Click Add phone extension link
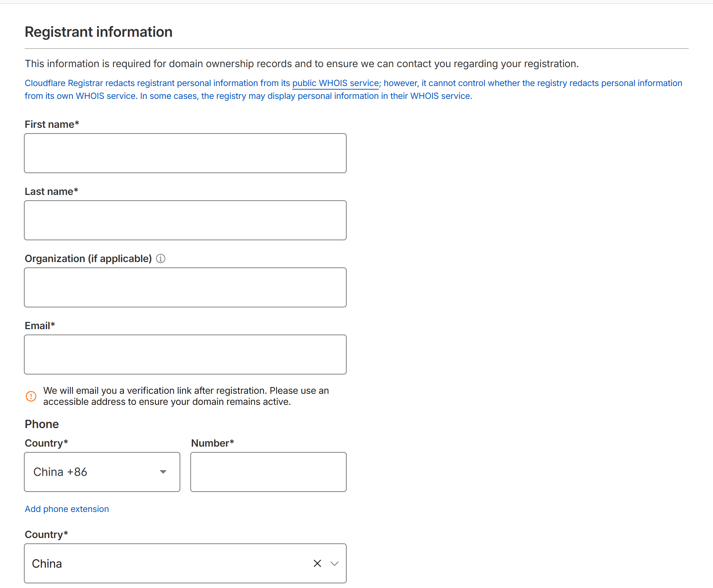The width and height of the screenshot is (713, 588). click(67, 509)
